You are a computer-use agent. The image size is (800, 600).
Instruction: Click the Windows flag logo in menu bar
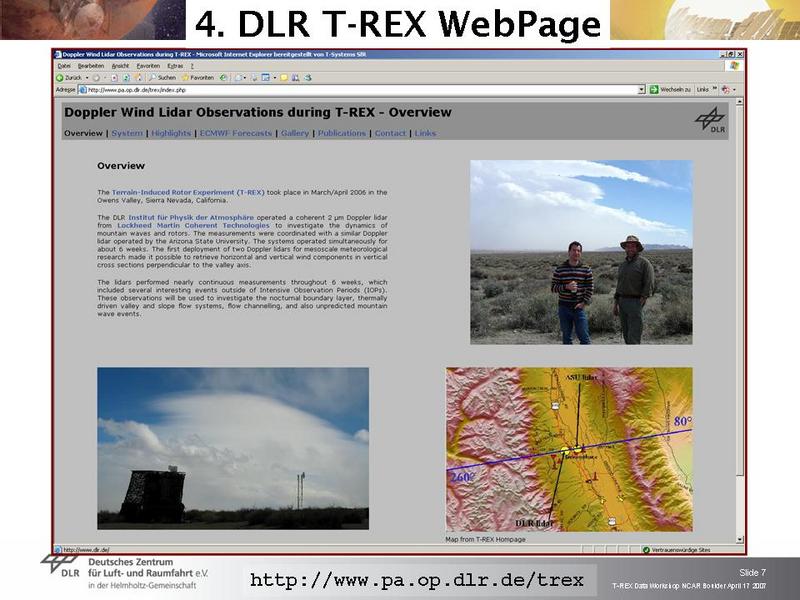click(x=734, y=66)
